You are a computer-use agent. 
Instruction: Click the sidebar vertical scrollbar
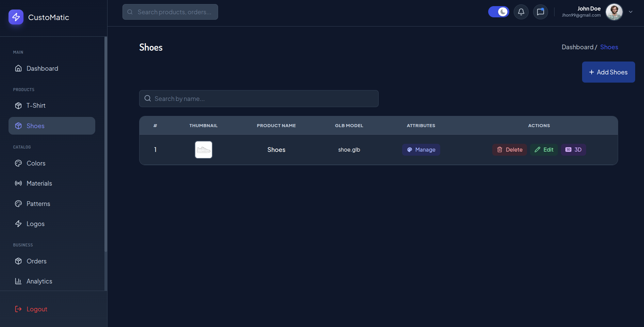(106, 144)
